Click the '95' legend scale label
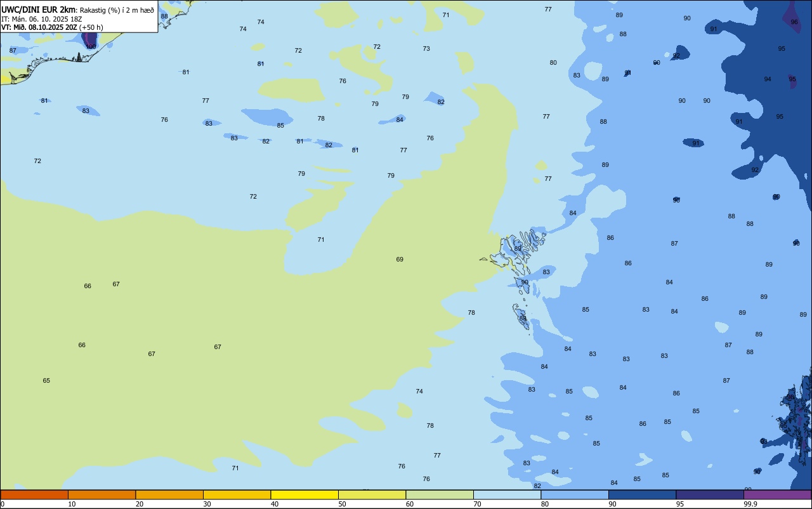The height and width of the screenshot is (509, 812). pos(680,504)
